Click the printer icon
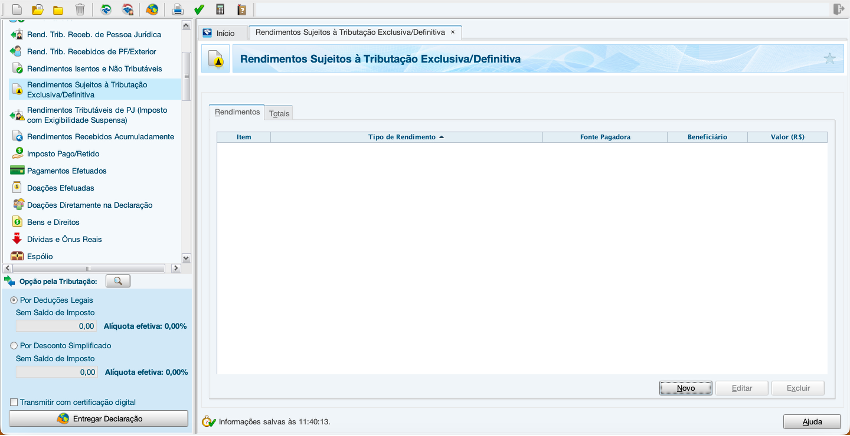 [x=177, y=9]
